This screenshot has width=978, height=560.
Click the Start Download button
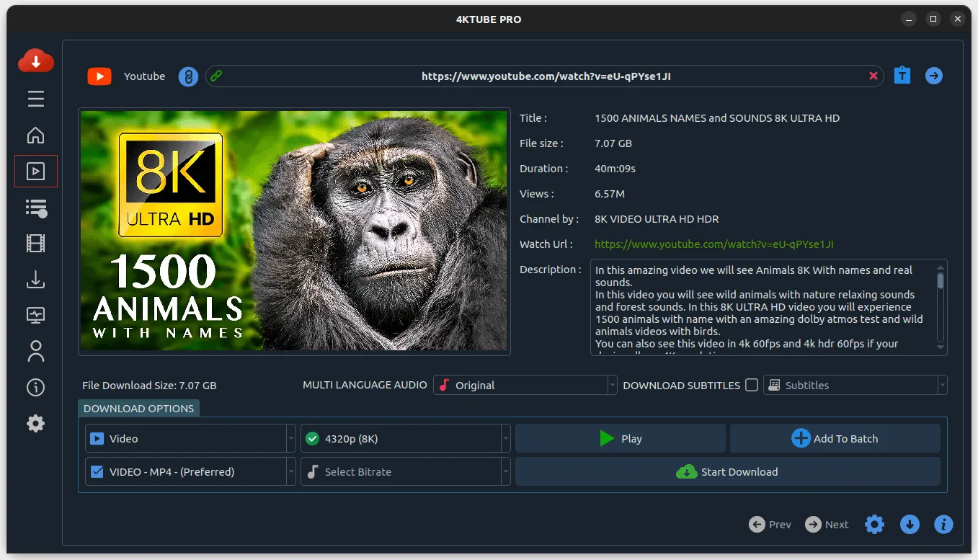pos(728,472)
